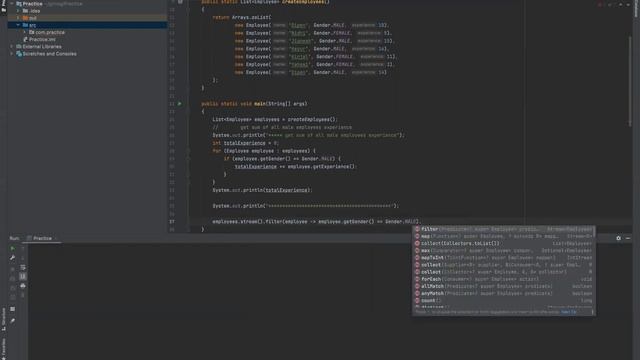Collapse the Practice project root
The image size is (640, 360).
(12, 4)
